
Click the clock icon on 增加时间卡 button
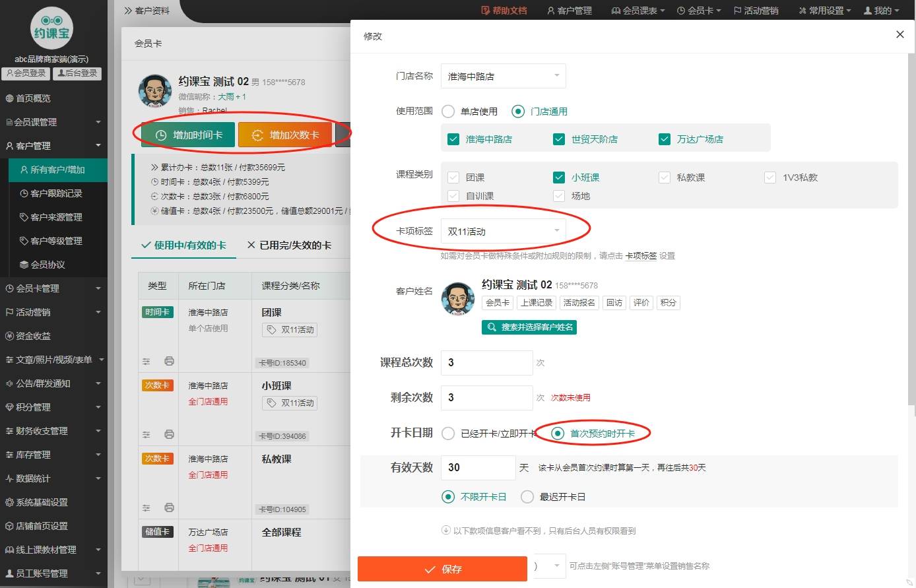tap(161, 135)
